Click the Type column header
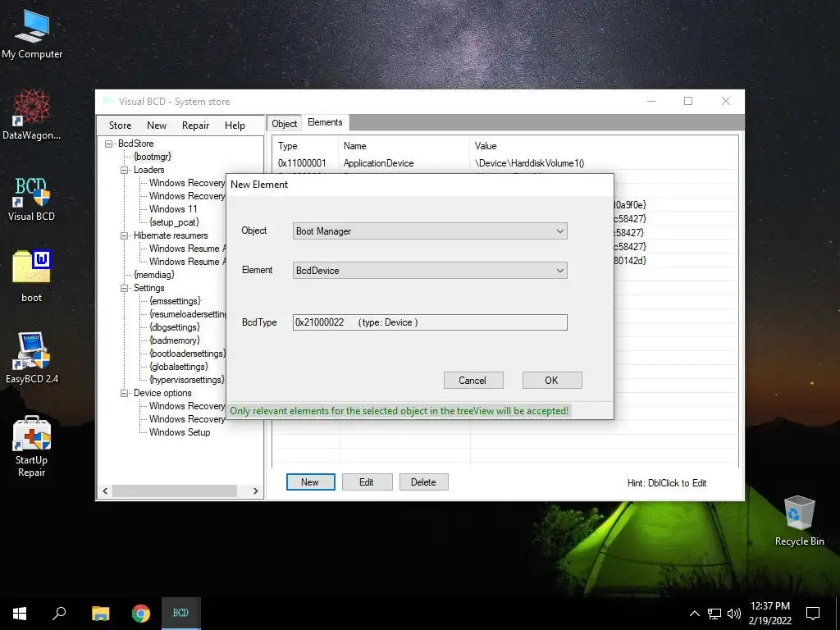This screenshot has height=630, width=840. tap(307, 146)
